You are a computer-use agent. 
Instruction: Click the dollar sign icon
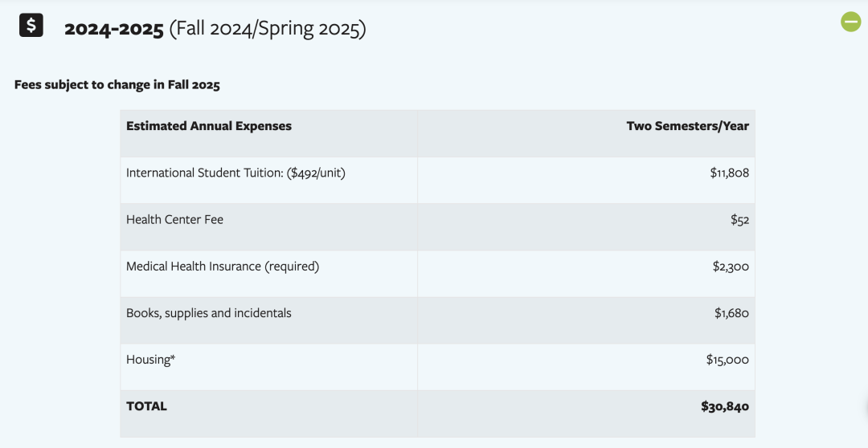(x=31, y=26)
